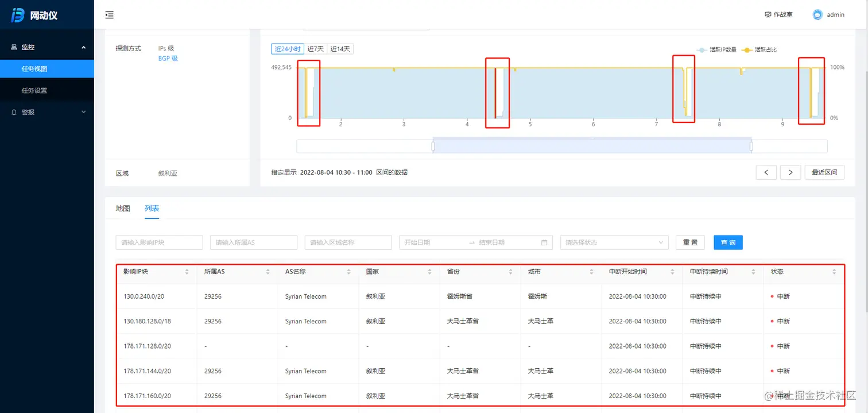
Task: Click the 最近区间 button
Action: tap(824, 172)
